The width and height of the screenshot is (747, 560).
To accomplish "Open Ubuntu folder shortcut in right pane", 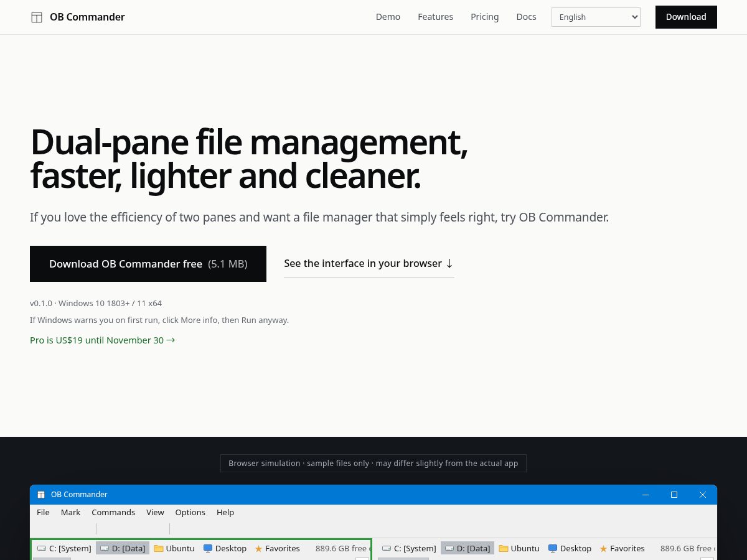I will point(519,548).
